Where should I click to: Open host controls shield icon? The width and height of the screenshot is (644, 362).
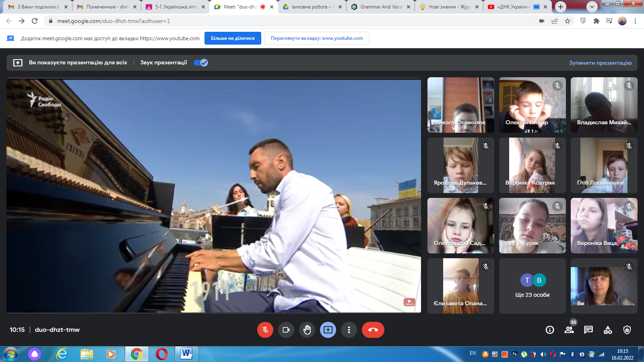[x=627, y=330]
